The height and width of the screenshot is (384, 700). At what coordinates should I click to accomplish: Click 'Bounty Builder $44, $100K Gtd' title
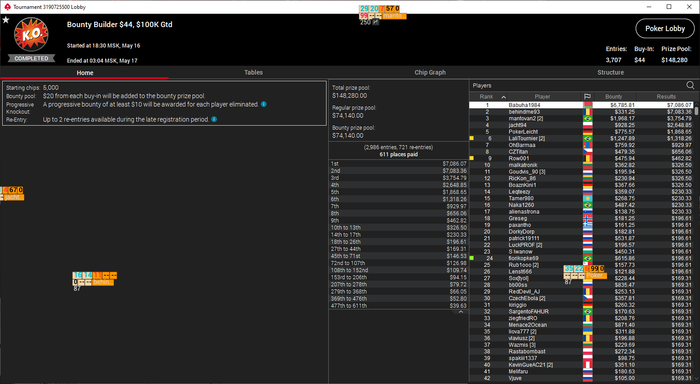tap(120, 25)
